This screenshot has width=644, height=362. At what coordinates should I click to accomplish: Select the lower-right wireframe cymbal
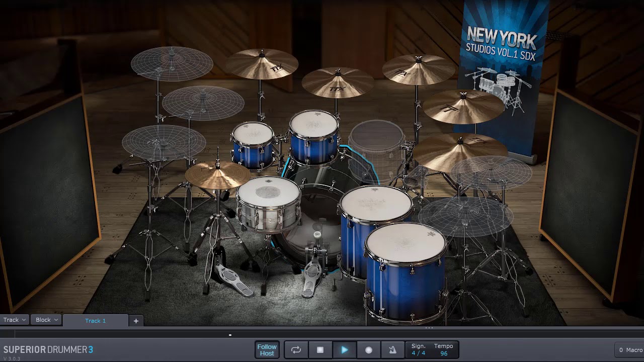click(x=466, y=217)
